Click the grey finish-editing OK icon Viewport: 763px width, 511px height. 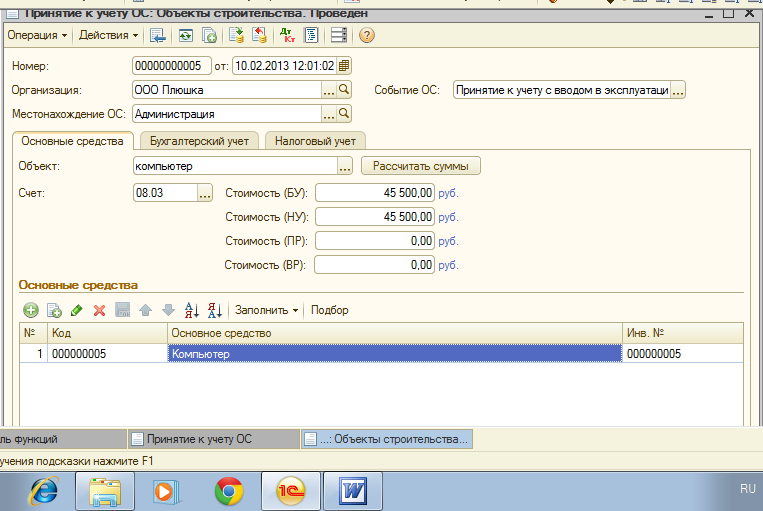[123, 310]
